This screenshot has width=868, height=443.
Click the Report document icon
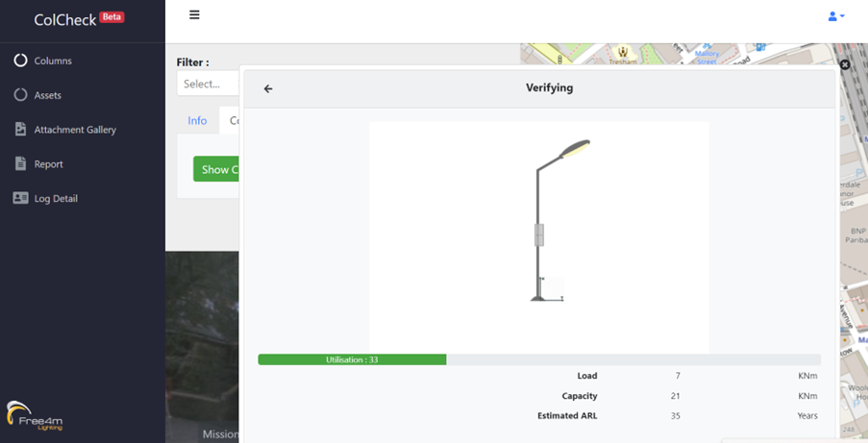click(20, 163)
